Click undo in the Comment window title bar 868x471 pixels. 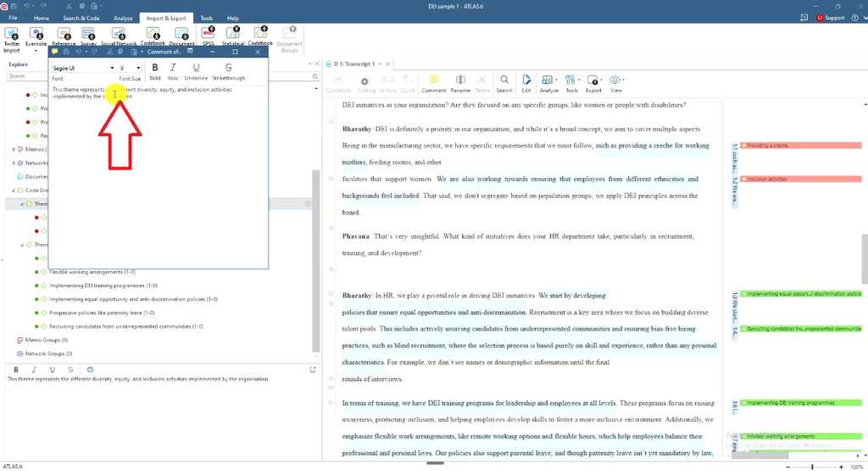click(78, 52)
